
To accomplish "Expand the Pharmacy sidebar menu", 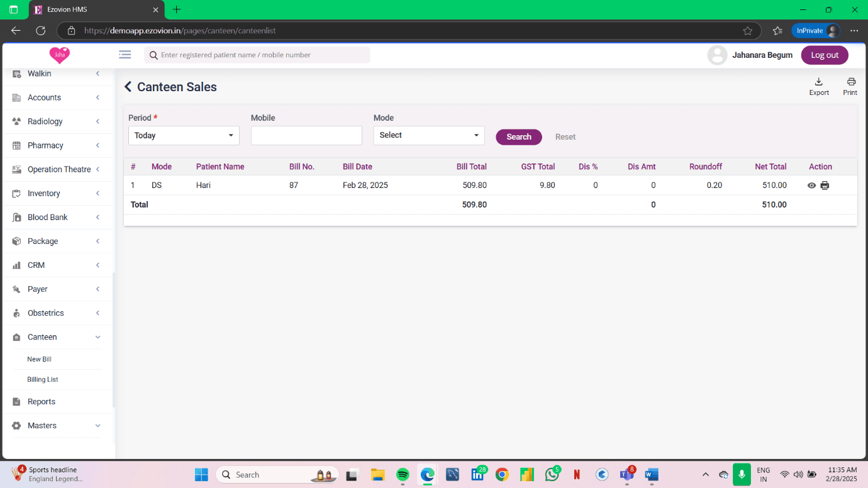I will (x=57, y=145).
